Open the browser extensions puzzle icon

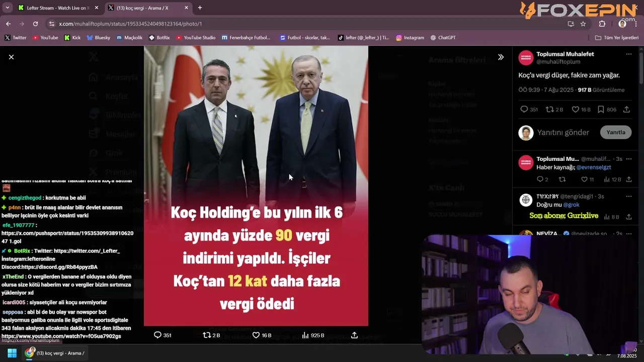tap(602, 24)
